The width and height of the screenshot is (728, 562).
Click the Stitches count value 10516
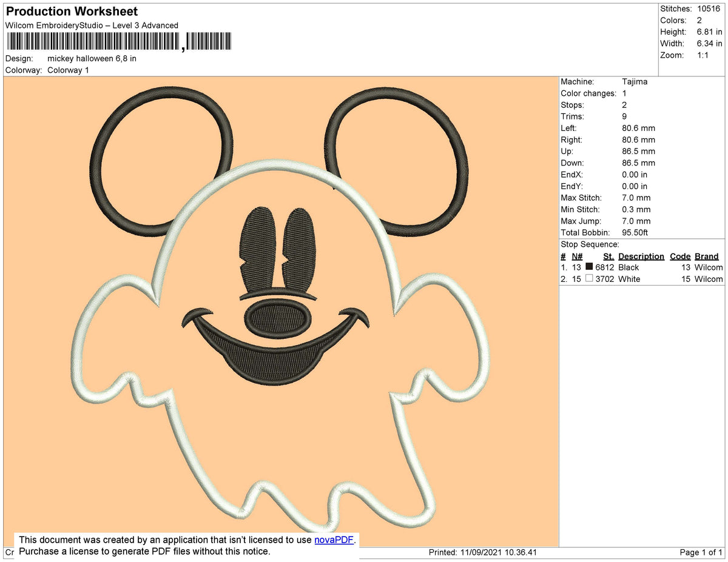pos(710,8)
